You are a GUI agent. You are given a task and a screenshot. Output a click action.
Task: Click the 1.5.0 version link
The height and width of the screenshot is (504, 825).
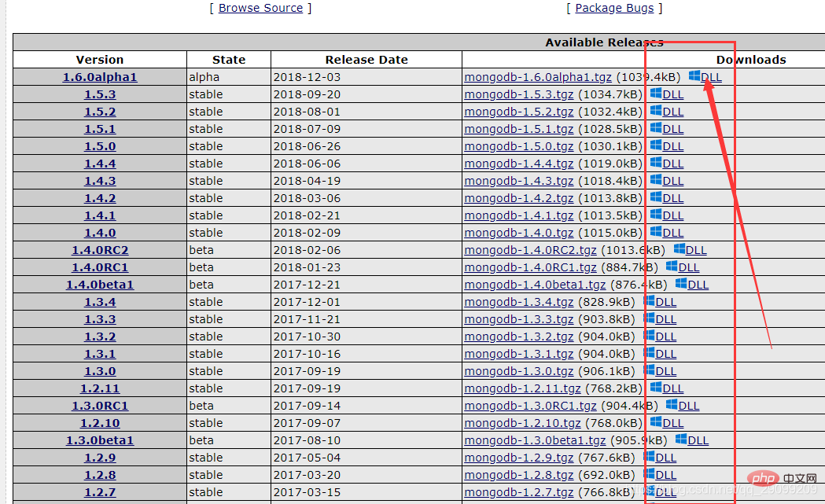point(100,146)
